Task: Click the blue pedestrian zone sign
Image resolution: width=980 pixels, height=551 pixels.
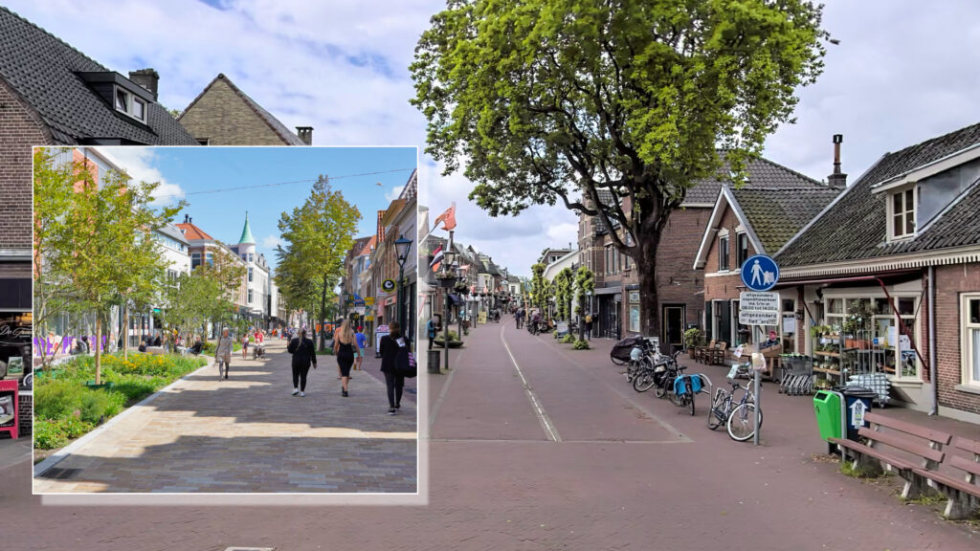Action: point(759,273)
